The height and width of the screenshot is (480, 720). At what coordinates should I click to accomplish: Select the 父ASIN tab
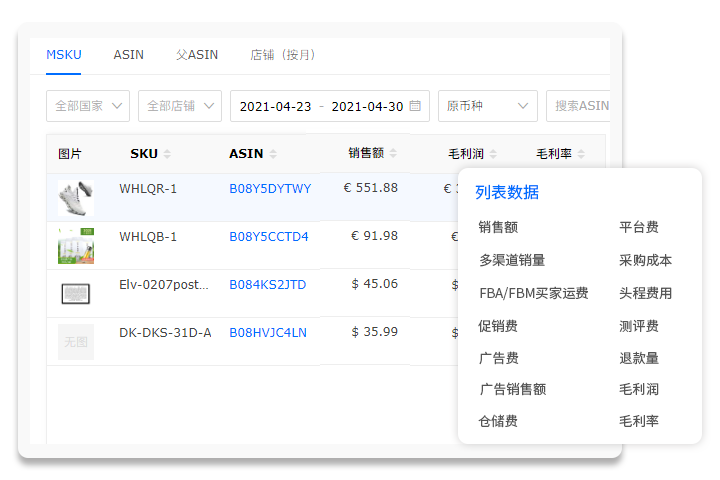197,54
